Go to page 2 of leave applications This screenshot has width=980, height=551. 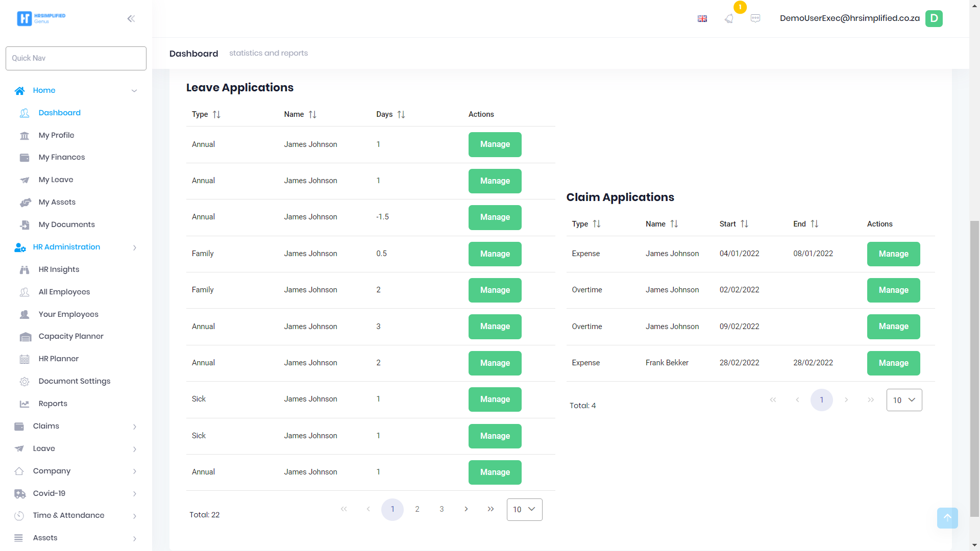coord(417,509)
